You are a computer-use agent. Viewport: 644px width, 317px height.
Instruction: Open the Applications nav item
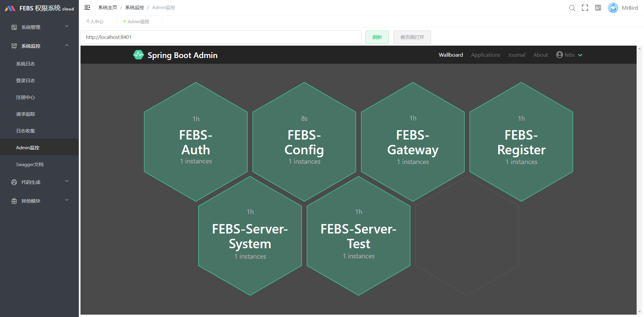[x=485, y=55]
